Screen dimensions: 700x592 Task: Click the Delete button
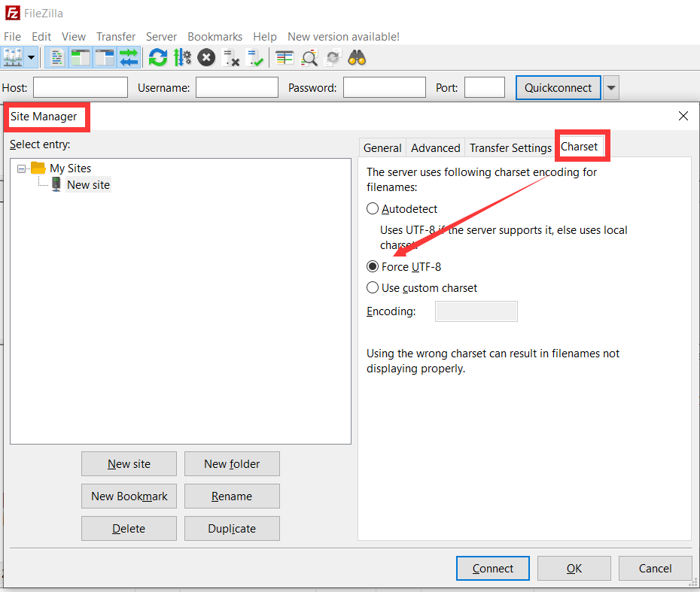click(x=129, y=529)
